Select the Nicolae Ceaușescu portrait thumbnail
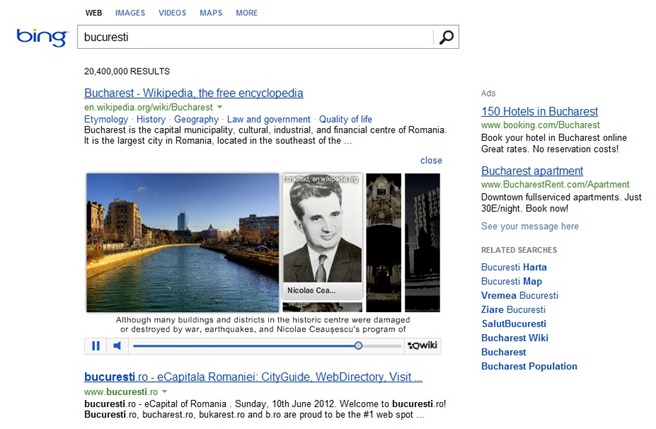656x429 pixels. coord(322,236)
